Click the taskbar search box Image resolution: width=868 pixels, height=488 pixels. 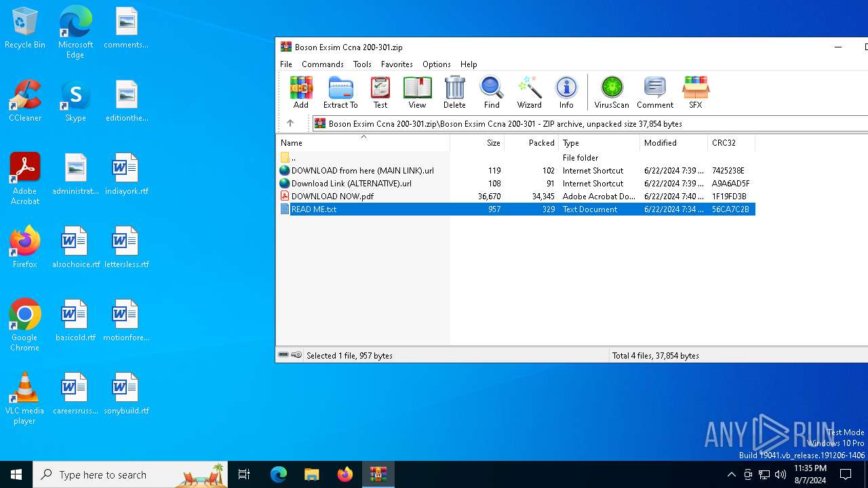point(130,474)
